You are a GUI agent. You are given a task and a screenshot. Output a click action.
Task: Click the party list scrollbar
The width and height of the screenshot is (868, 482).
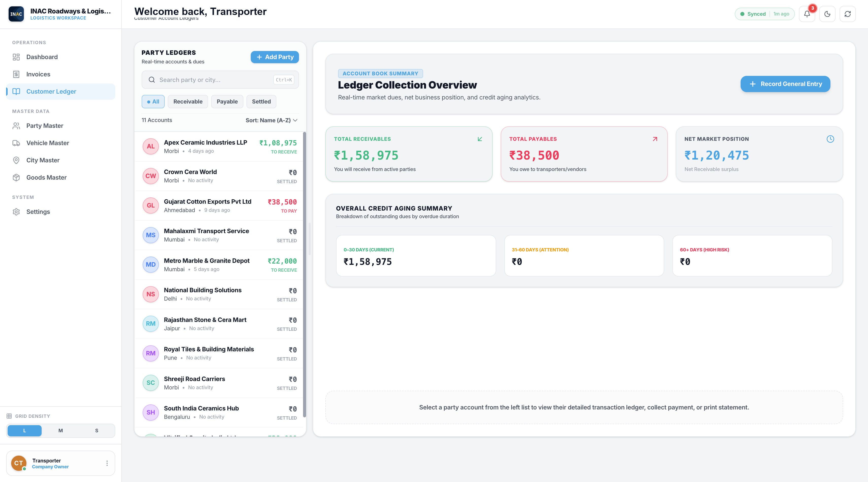304,274
